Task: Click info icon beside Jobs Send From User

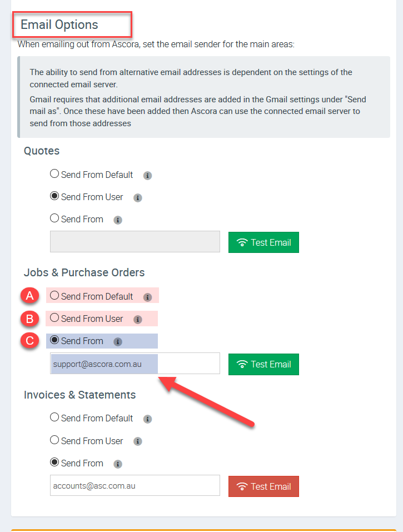Action: [x=138, y=320]
